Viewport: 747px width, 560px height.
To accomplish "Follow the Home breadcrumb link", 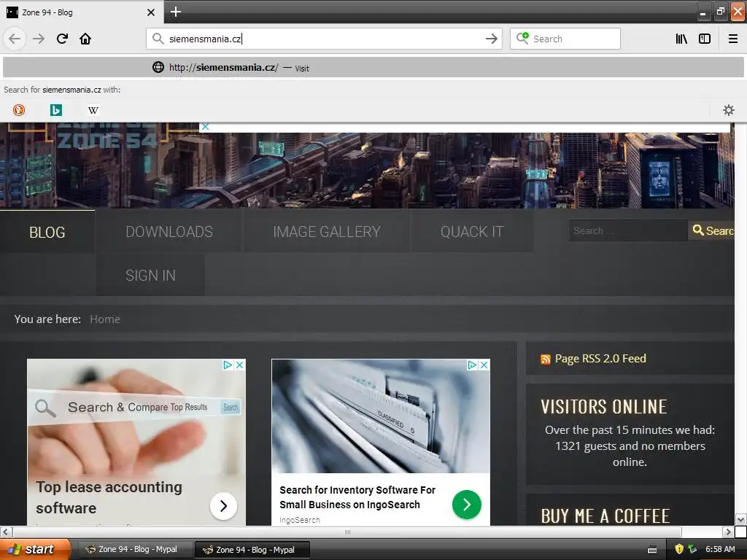I will point(105,319).
